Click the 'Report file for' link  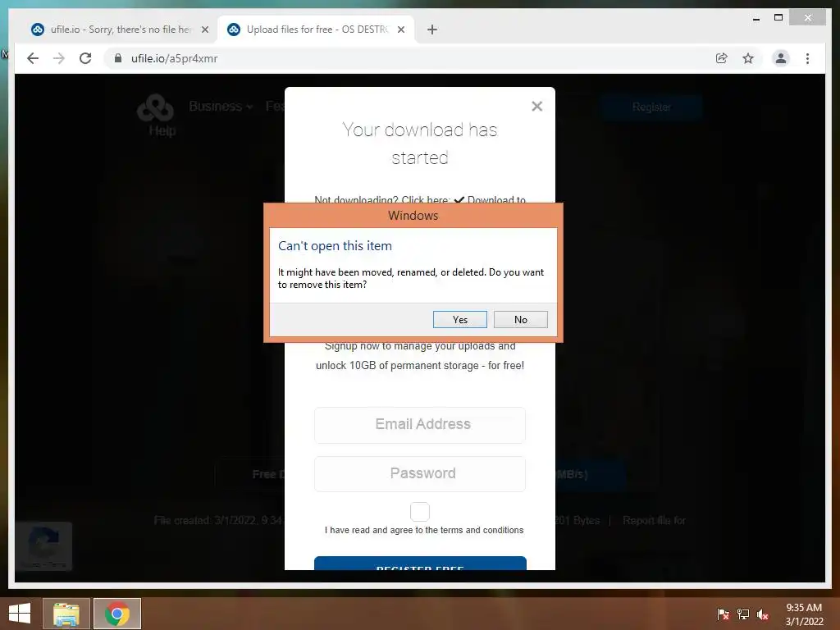click(x=654, y=520)
